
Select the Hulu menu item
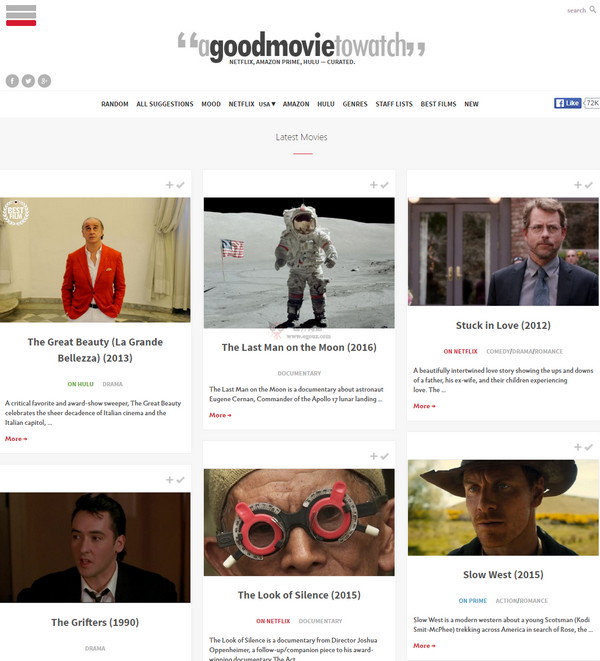pyautogui.click(x=326, y=104)
